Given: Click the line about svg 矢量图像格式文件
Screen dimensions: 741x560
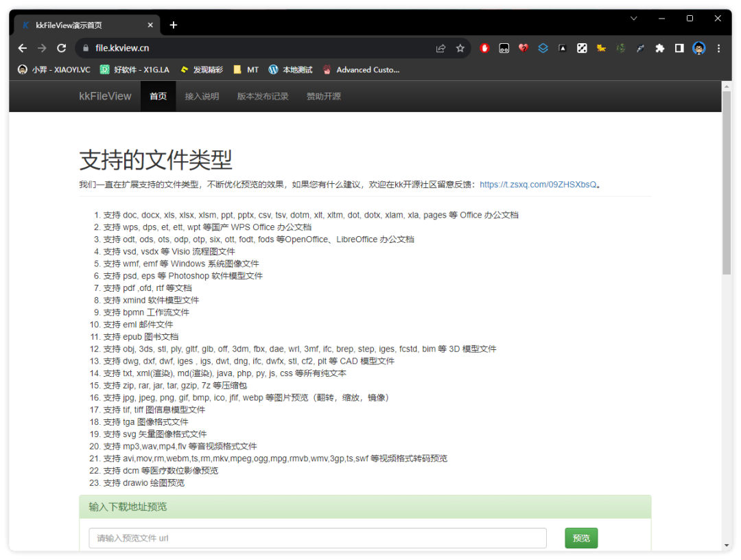Looking at the screenshot, I should pos(155,434).
